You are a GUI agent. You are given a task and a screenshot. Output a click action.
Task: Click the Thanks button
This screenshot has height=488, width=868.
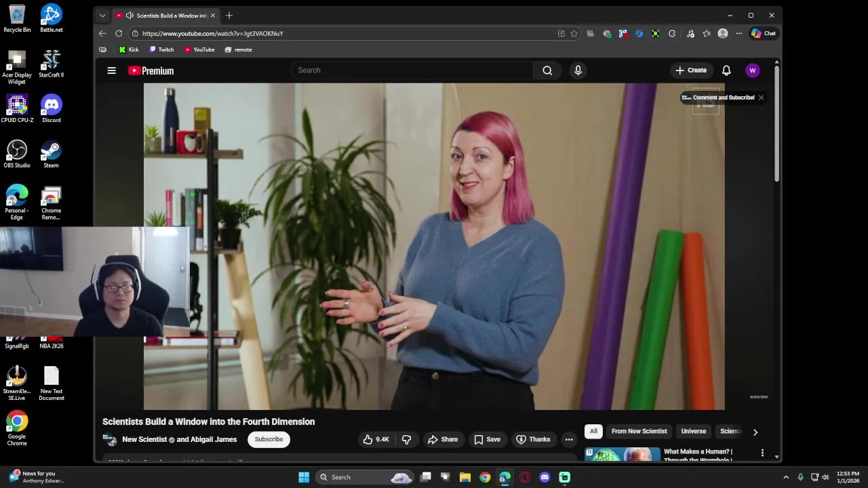533,439
